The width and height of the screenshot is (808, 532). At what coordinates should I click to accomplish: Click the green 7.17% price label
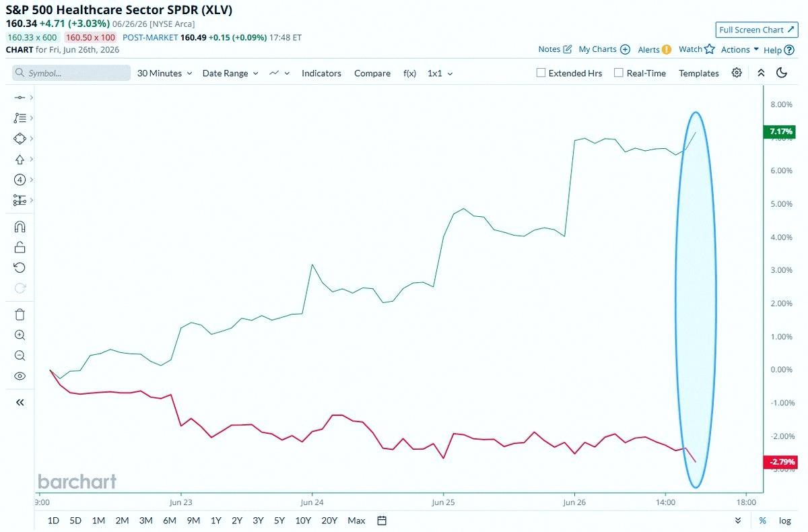coord(780,131)
